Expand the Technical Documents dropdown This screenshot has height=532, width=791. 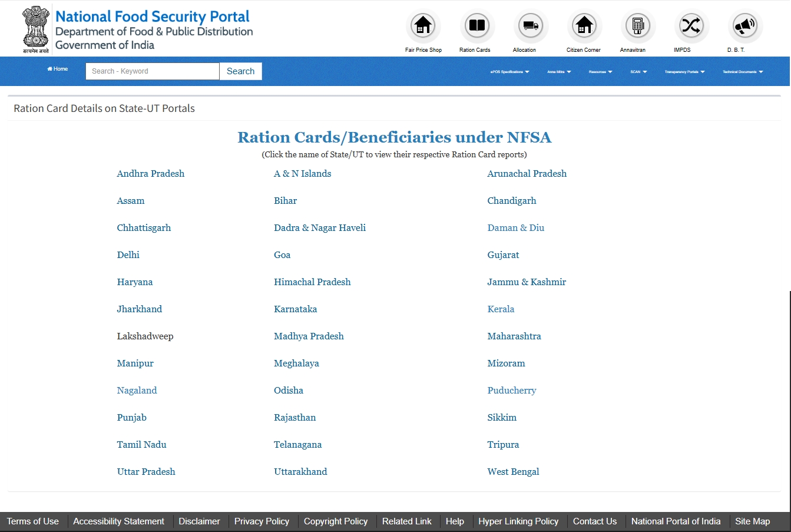click(743, 72)
